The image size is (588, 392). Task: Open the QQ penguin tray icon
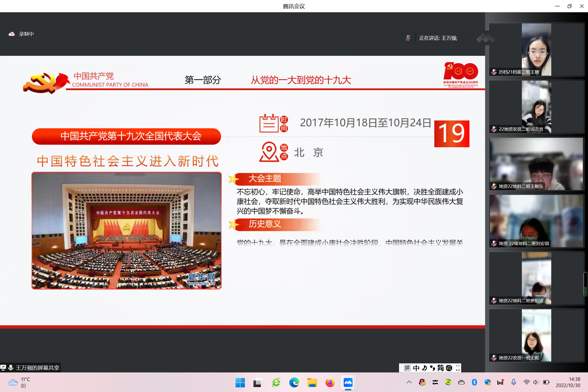pyautogui.click(x=422, y=382)
